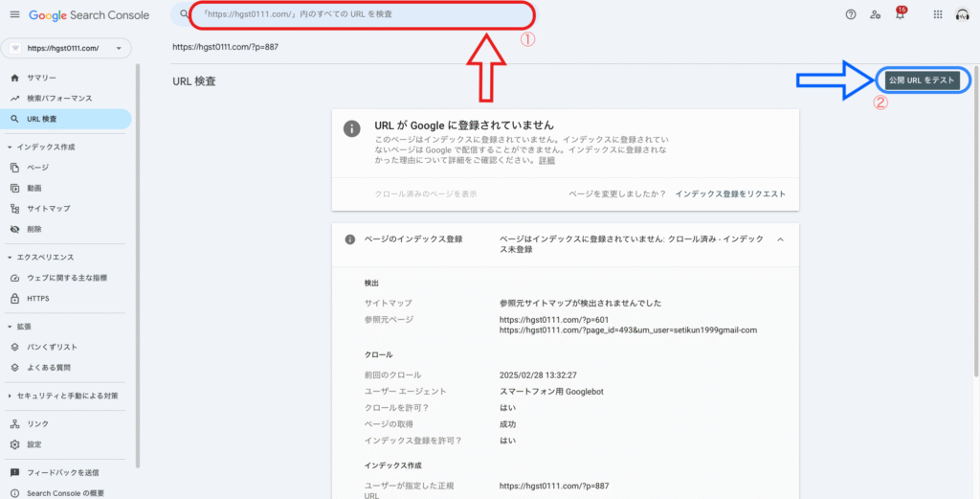This screenshot has width=980, height=499.
Task: Click the sidebar vertical scrollbar
Action: (x=138, y=265)
